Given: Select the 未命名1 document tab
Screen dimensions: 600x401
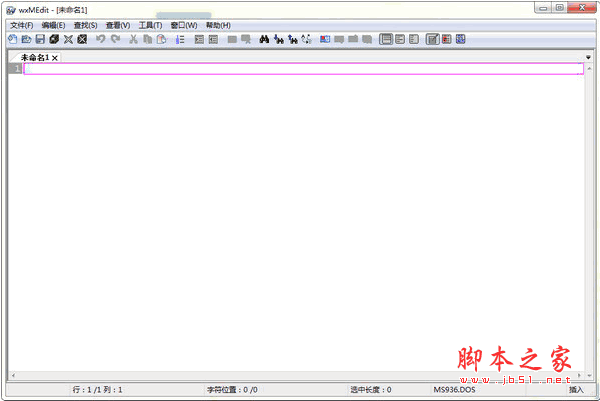Looking at the screenshot, I should pos(34,57).
